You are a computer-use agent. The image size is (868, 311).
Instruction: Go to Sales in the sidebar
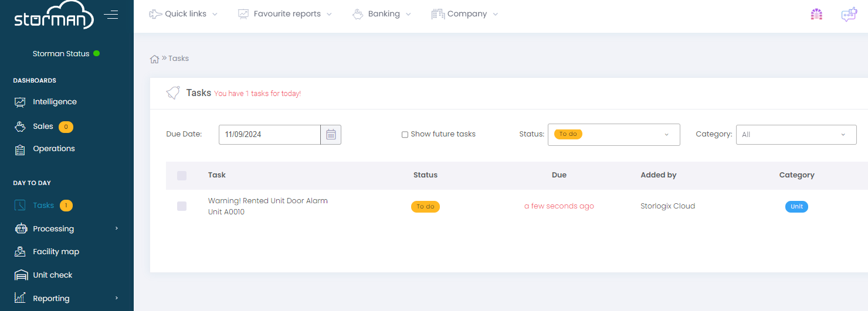43,127
